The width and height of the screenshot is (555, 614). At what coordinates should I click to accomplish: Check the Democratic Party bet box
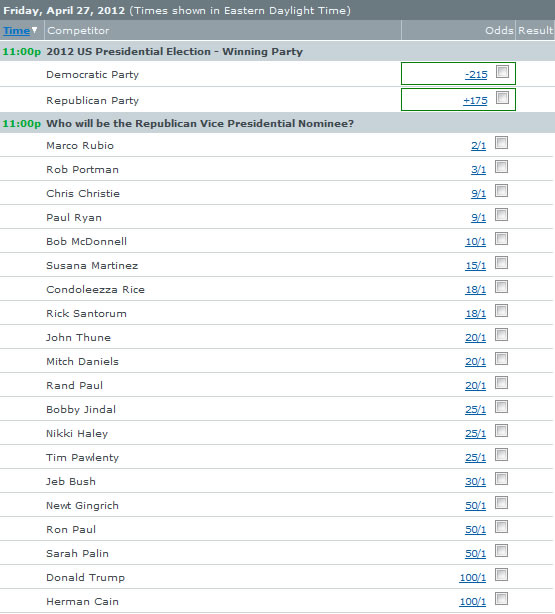502,72
